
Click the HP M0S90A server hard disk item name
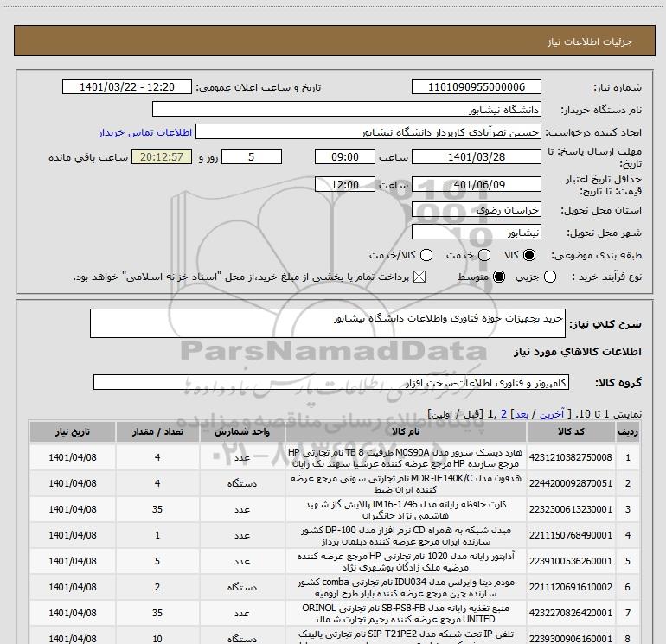tap(406, 457)
